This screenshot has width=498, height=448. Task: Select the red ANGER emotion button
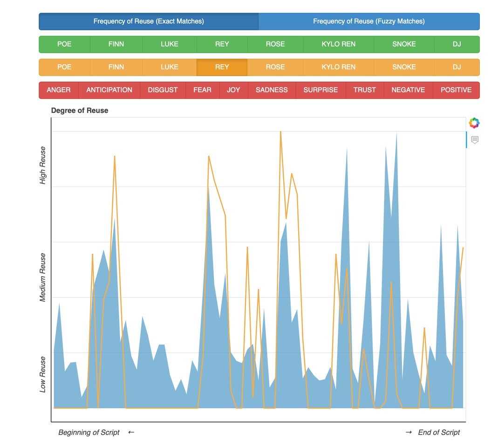click(x=59, y=90)
